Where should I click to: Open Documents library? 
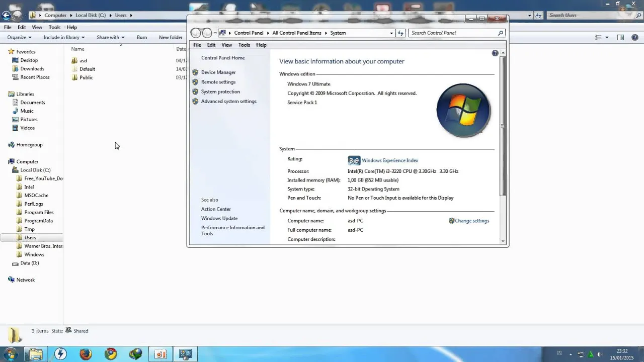coord(33,103)
